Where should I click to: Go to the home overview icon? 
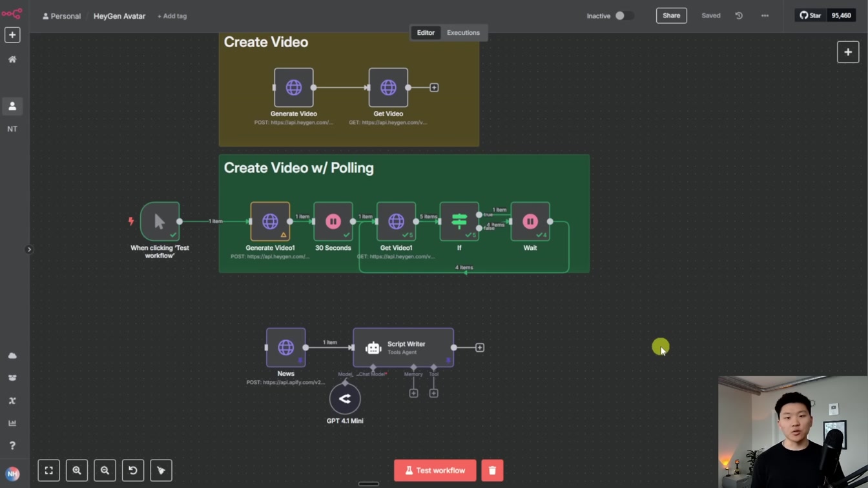click(x=12, y=59)
